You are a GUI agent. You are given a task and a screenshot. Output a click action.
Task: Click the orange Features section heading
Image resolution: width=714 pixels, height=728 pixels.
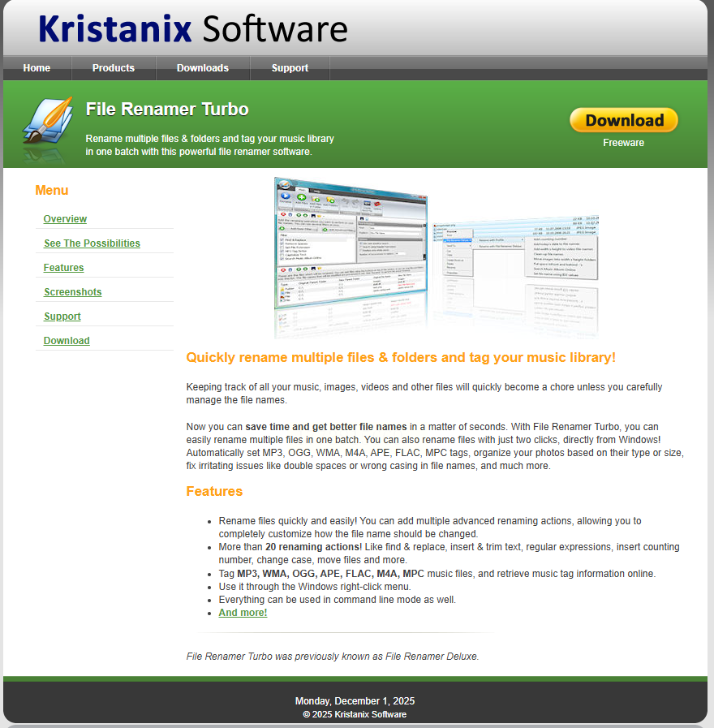(x=214, y=491)
